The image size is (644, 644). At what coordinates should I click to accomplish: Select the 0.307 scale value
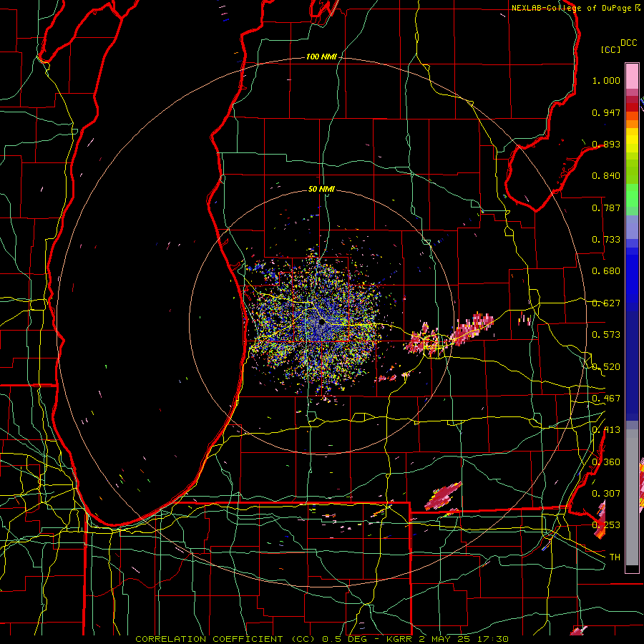(606, 494)
